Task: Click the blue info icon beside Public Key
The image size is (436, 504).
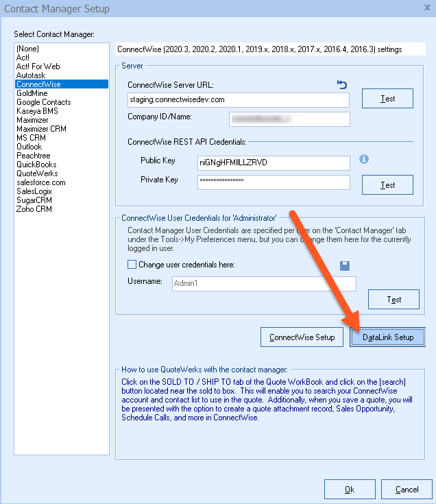Action: coord(364,159)
